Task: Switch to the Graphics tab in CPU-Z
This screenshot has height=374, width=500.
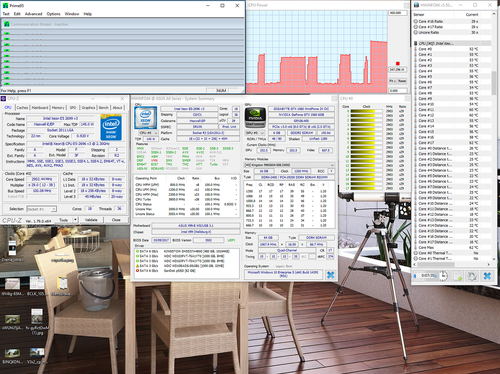Action: pyautogui.click(x=88, y=107)
